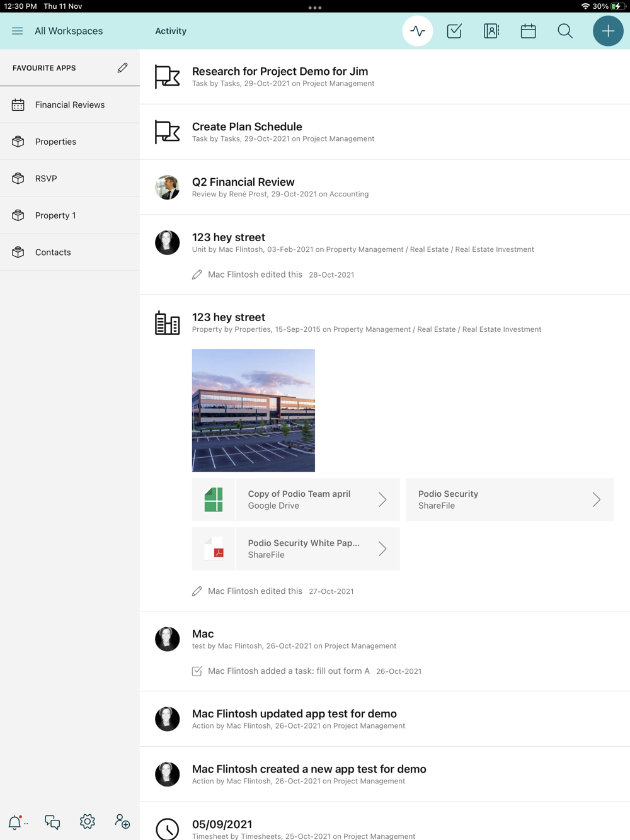Tap flag icon for Create Plan Schedule
The height and width of the screenshot is (840, 630).
pos(168,132)
